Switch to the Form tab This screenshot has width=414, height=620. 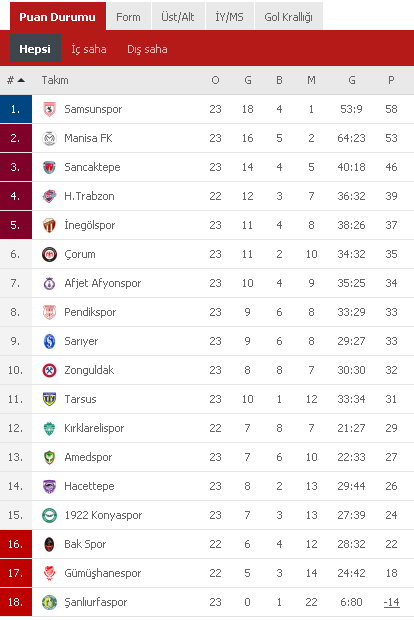coord(129,16)
